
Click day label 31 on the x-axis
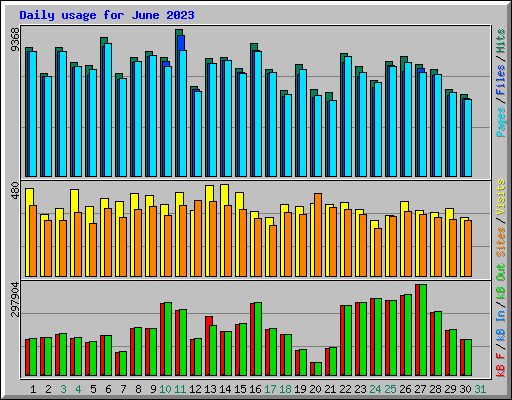click(x=480, y=389)
